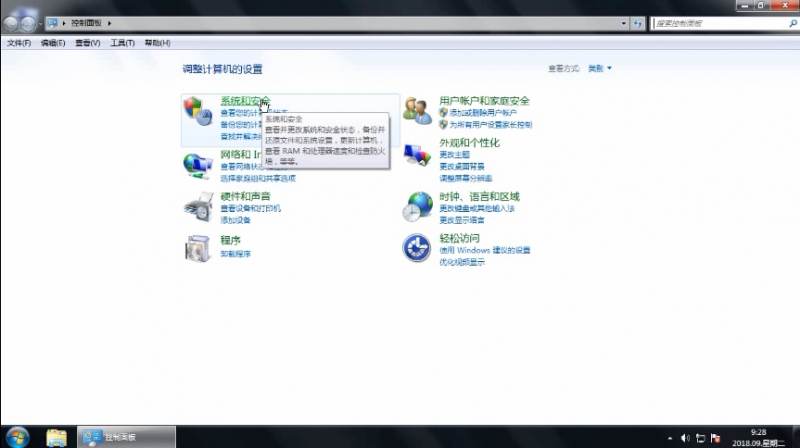Click the 查看设备和打印机 link
Screen dimensions: 800x448
pos(250,208)
